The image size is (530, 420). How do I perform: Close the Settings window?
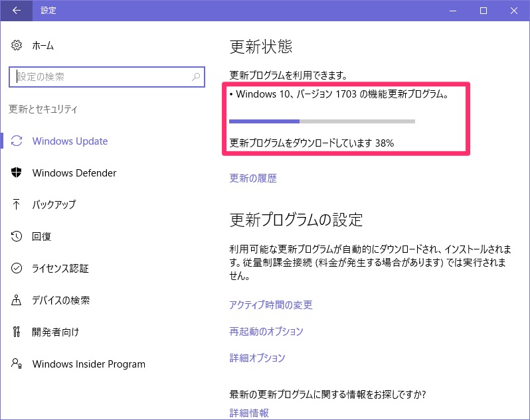pos(514,11)
